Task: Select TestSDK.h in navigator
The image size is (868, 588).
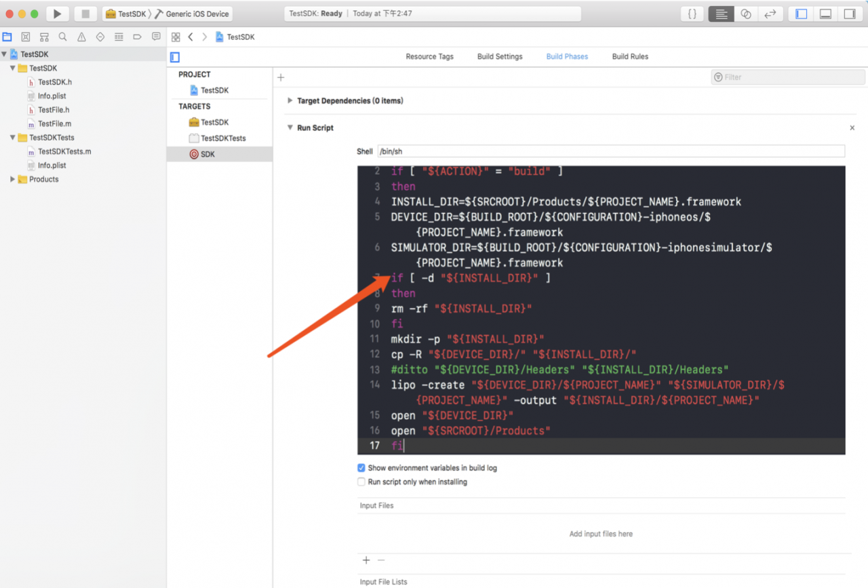Action: [55, 82]
